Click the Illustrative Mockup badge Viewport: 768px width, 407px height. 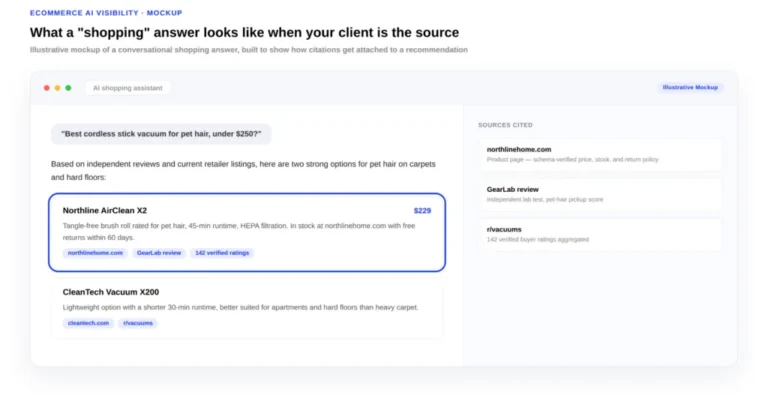pos(690,87)
